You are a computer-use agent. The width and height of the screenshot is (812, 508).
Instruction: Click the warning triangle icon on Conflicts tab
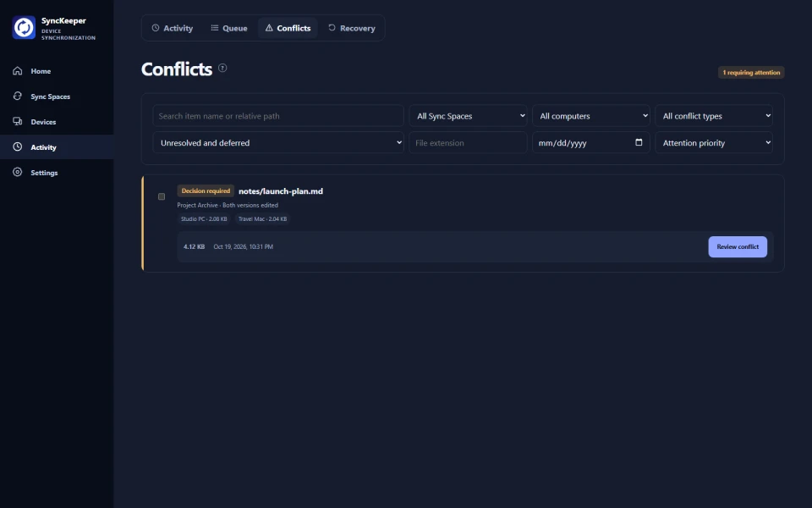[x=269, y=27]
